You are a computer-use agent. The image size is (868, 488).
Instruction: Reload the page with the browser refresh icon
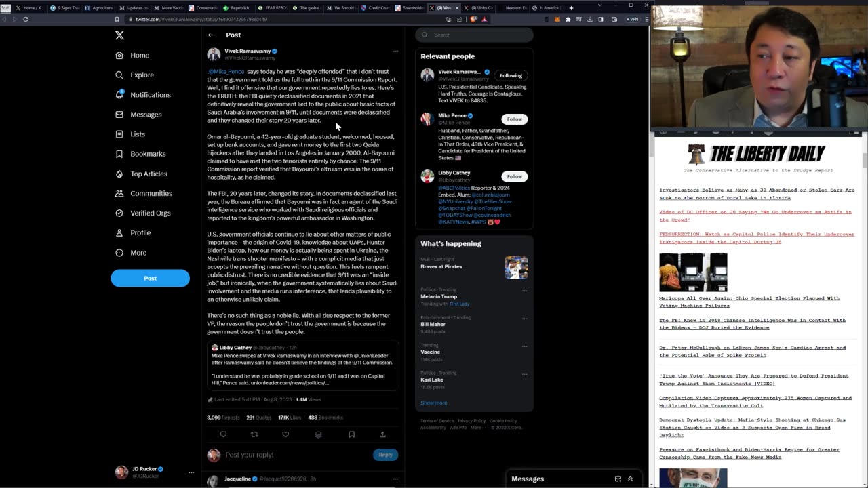[x=25, y=19]
